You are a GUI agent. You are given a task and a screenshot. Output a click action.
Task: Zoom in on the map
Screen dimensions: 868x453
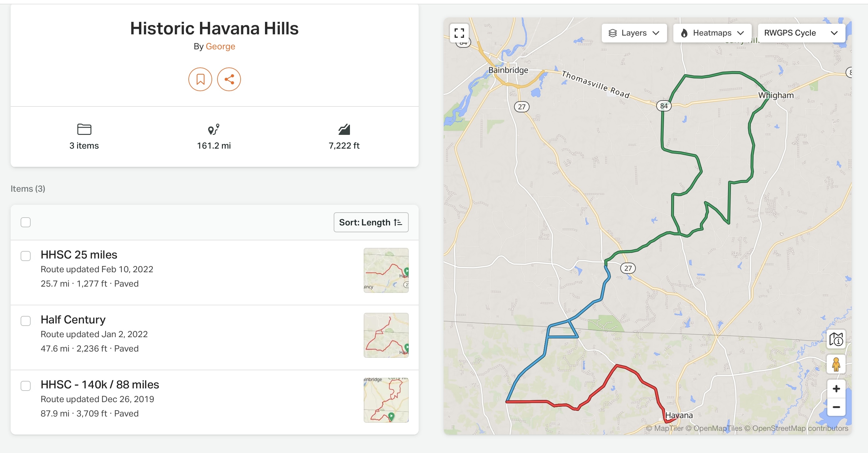click(836, 389)
